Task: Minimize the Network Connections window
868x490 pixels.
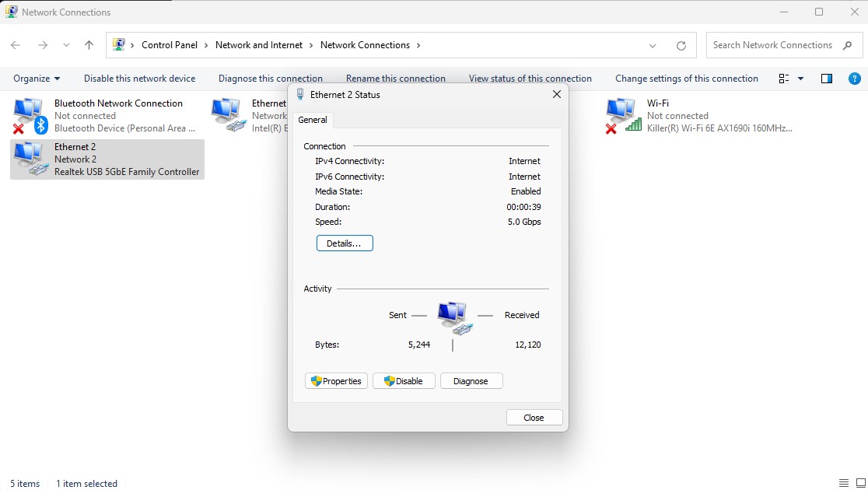Action: point(784,12)
